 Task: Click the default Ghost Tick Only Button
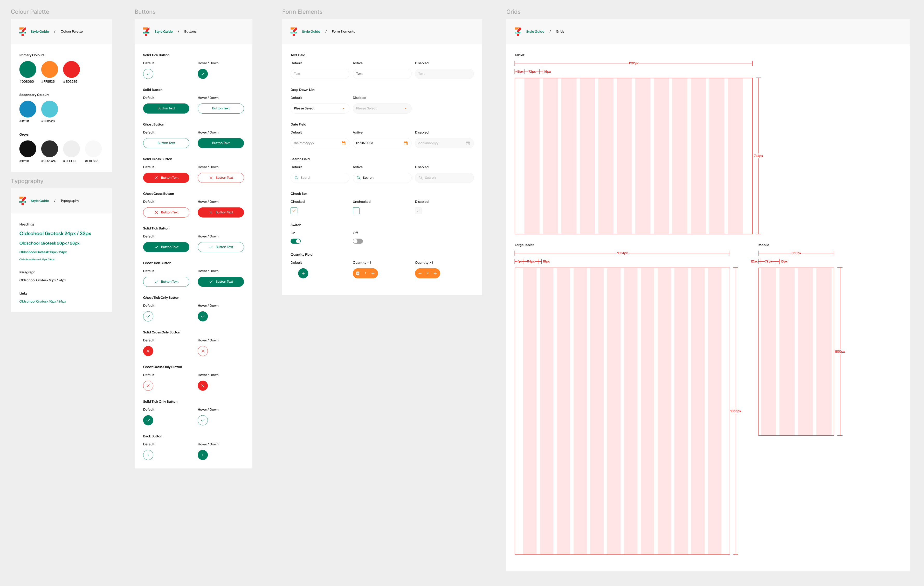148,316
